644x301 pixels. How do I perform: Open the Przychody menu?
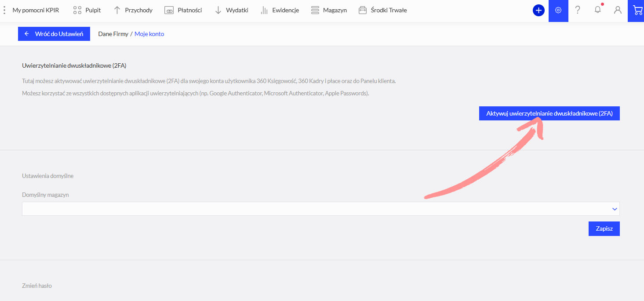133,10
